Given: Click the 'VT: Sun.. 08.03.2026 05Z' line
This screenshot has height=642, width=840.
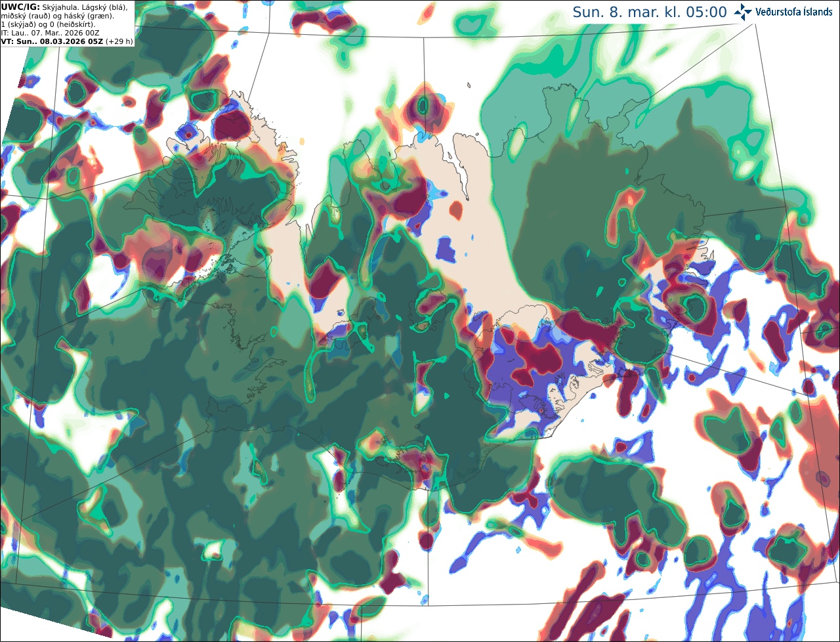Looking at the screenshot, I should tap(52, 41).
